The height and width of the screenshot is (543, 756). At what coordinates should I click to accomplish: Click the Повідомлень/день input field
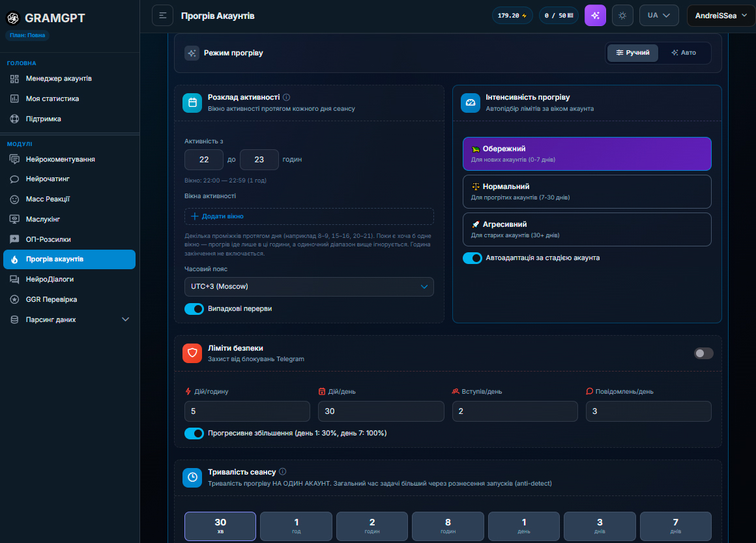click(x=648, y=411)
